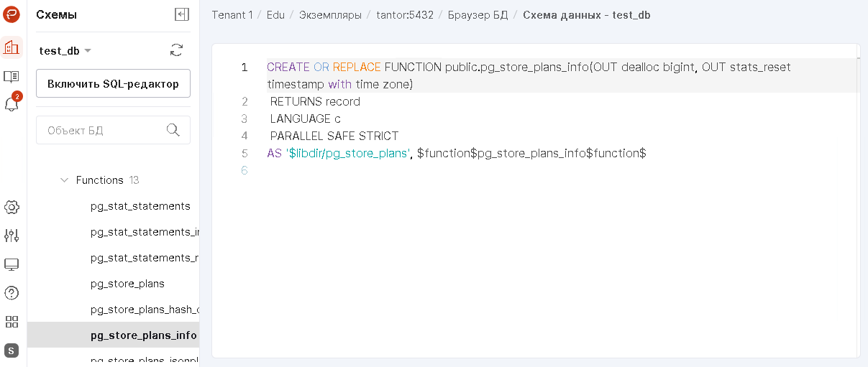Click the four-squares modules icon
The width and height of the screenshot is (868, 367).
12,322
